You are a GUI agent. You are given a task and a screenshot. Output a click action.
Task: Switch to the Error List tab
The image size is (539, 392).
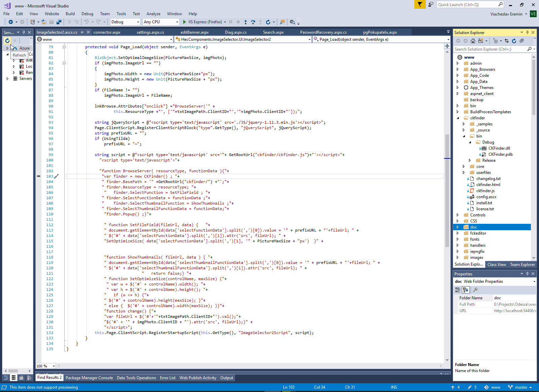tap(168, 378)
